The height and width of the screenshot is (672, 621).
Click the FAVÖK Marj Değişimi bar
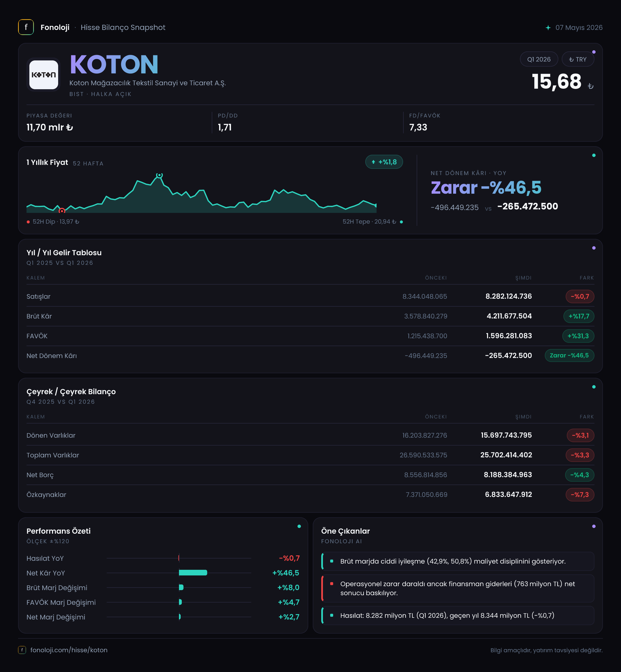(x=180, y=602)
